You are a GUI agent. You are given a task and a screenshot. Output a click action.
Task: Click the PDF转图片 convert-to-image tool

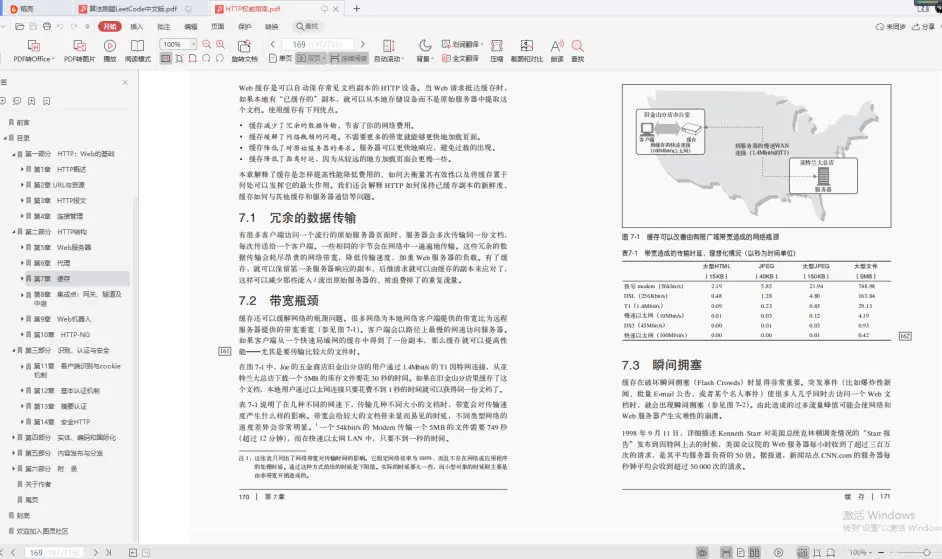[x=79, y=50]
